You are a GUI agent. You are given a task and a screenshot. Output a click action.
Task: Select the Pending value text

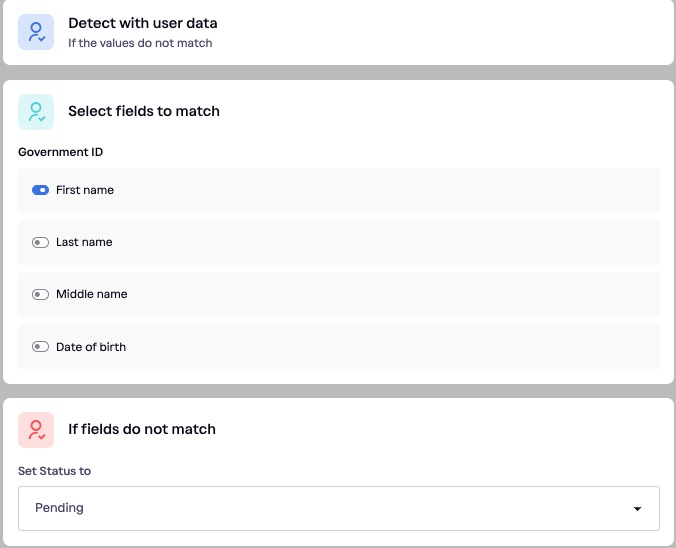click(59, 508)
